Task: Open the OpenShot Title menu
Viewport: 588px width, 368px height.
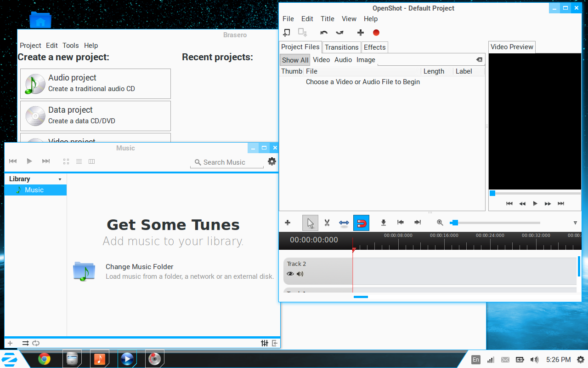Action: [328, 19]
